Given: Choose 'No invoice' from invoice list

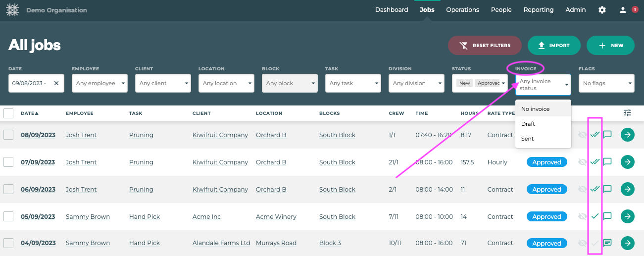Looking at the screenshot, I should click(x=536, y=109).
